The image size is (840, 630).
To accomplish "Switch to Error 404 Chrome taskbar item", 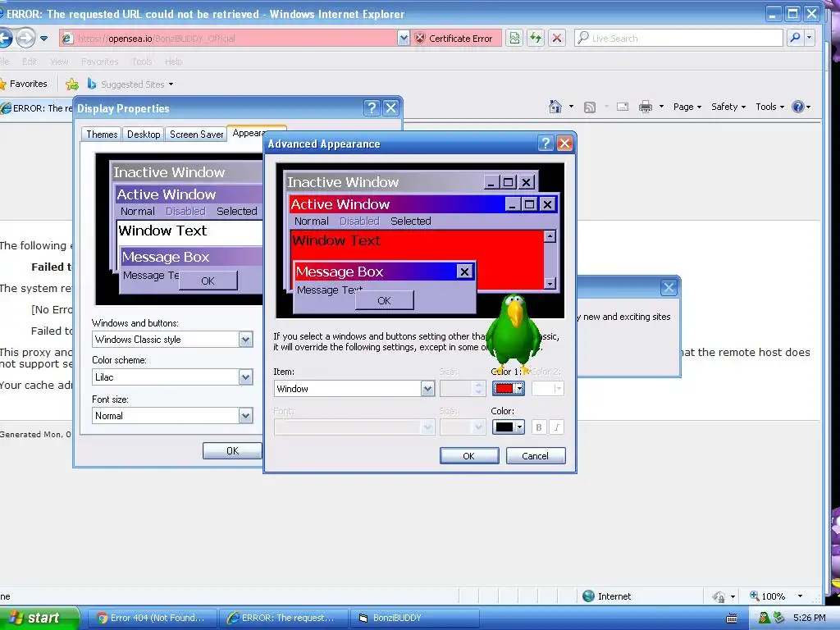I will point(152,618).
